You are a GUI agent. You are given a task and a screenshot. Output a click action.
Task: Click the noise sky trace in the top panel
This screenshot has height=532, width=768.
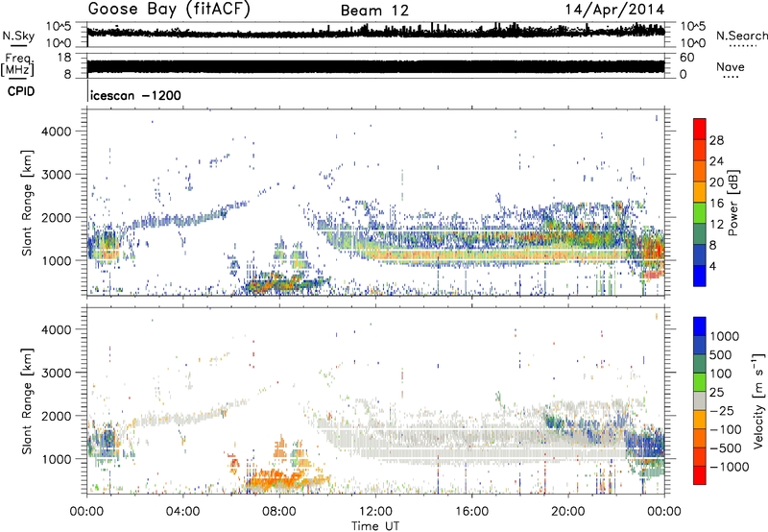(375, 33)
